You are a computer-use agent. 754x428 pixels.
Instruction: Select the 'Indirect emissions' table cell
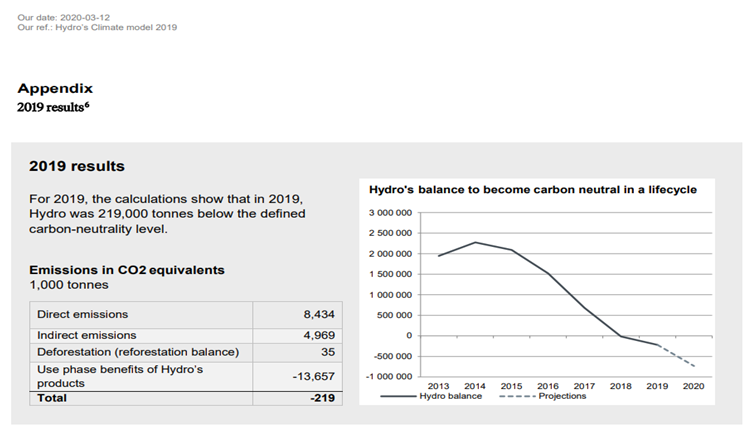[141, 336]
